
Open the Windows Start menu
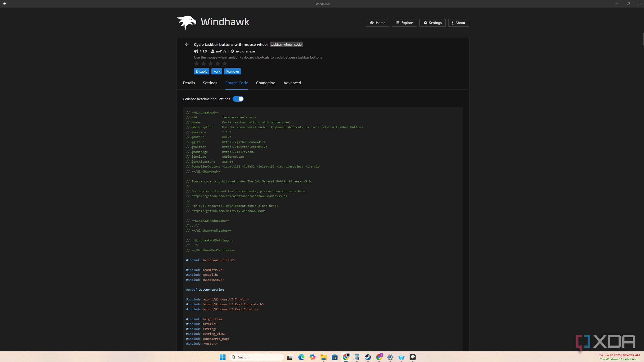[222, 357]
